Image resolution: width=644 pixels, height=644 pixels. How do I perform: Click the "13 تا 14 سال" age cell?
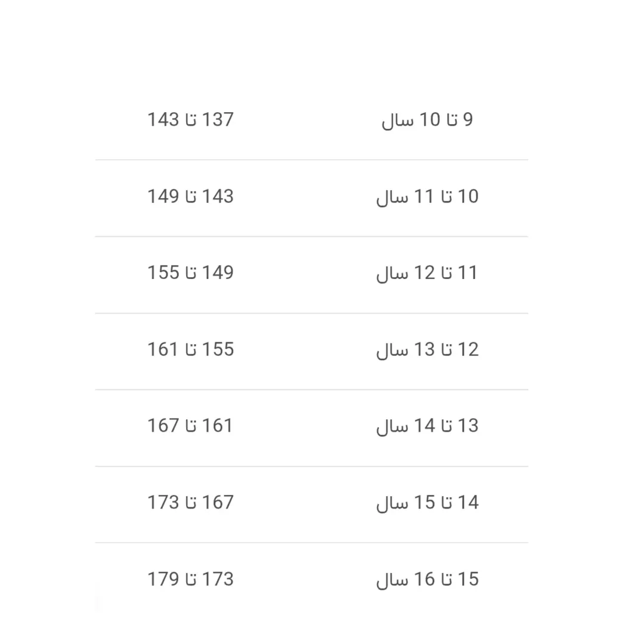coord(427,426)
